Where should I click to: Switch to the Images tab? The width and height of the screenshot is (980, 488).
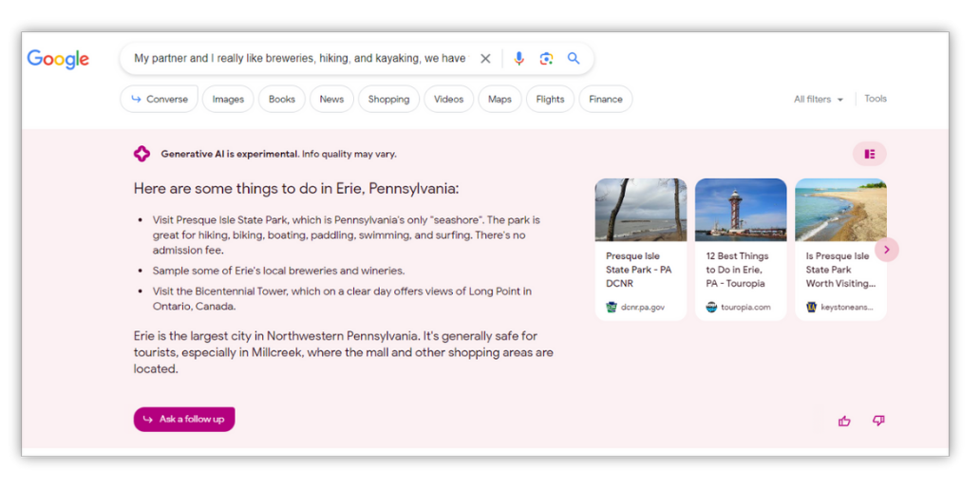point(228,100)
